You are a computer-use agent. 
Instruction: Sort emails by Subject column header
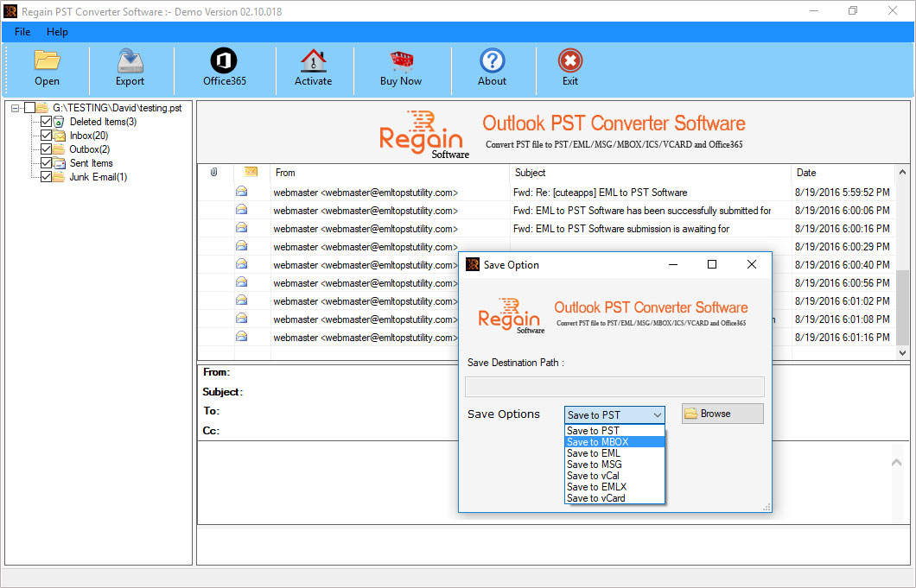pyautogui.click(x=650, y=172)
